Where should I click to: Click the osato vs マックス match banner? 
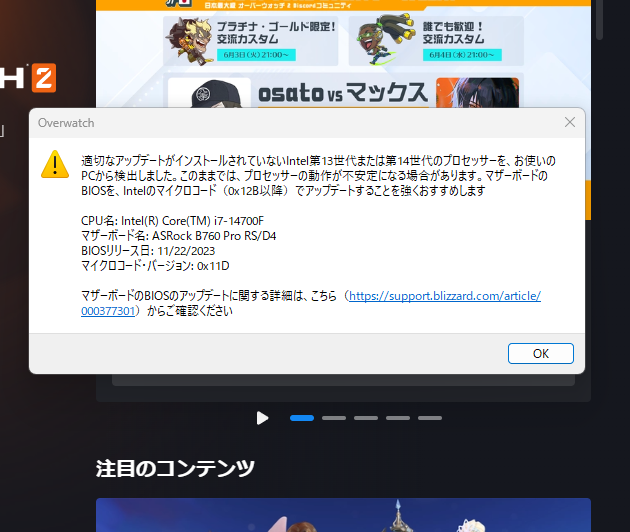[343, 92]
